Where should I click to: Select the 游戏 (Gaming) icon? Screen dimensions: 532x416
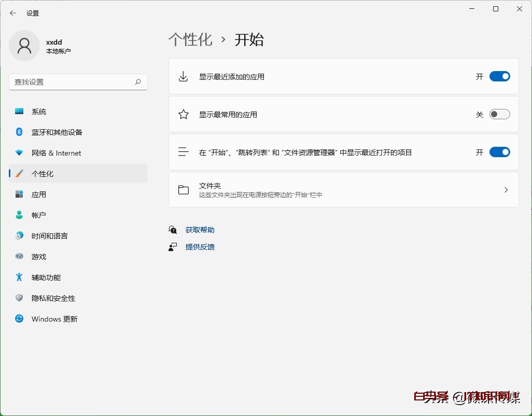pyautogui.click(x=19, y=256)
